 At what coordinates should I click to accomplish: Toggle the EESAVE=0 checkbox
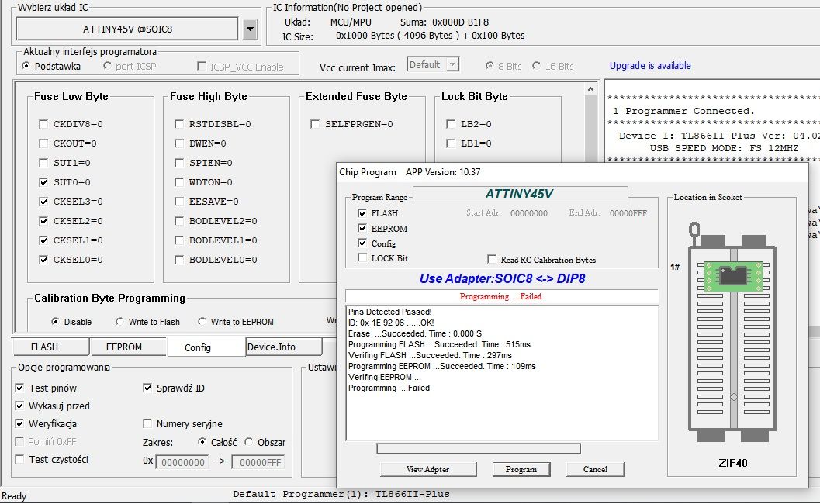pos(179,202)
